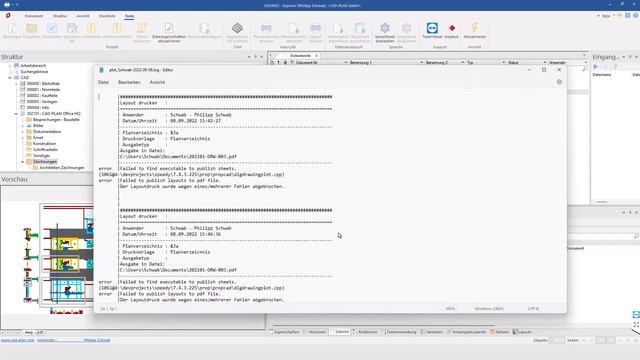Open Anwender column filter dropdown

586,62
